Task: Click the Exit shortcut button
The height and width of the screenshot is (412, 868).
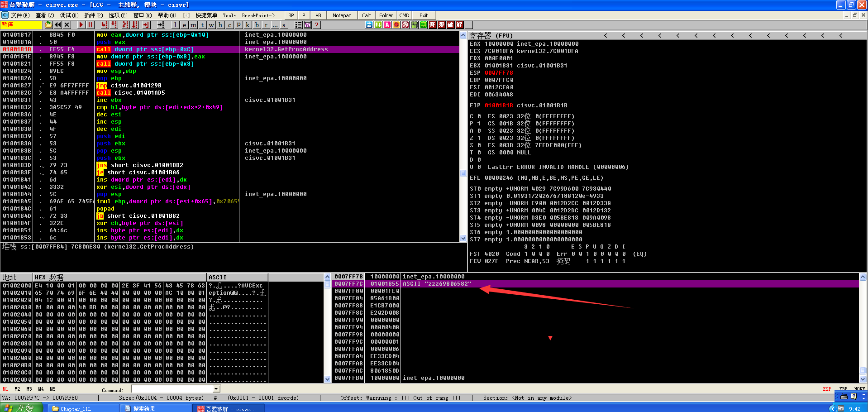Action: coord(423,15)
